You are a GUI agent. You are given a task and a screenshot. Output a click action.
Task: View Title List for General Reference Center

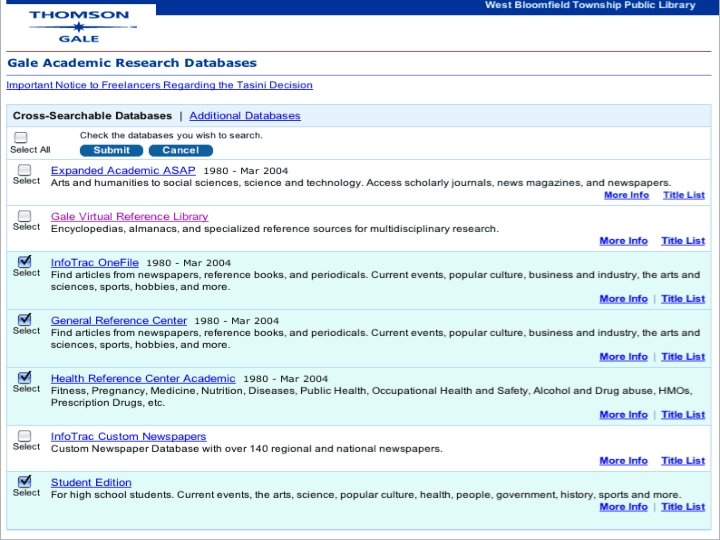(x=683, y=356)
